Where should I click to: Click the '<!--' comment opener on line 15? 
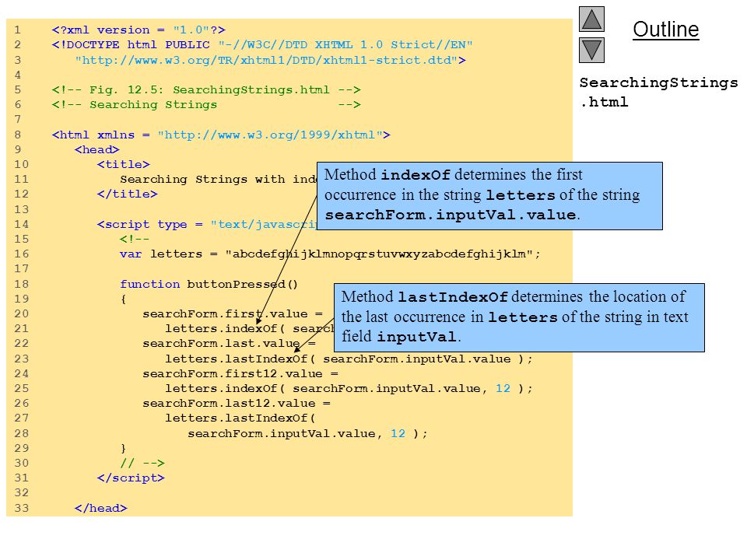click(x=135, y=239)
